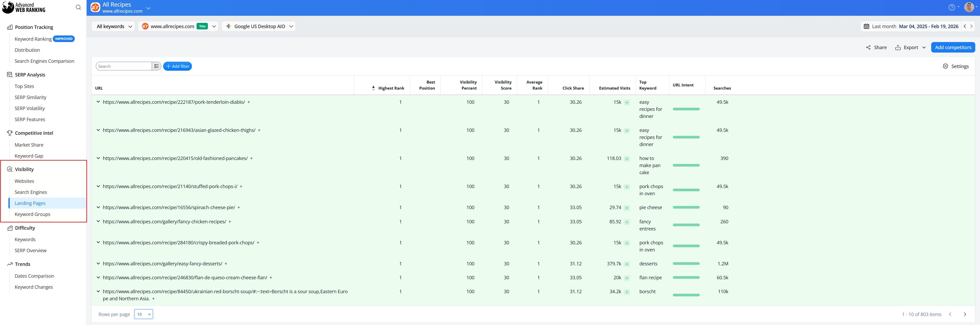
Task: Click the green plus next to 29.74 visits
Action: click(x=627, y=208)
